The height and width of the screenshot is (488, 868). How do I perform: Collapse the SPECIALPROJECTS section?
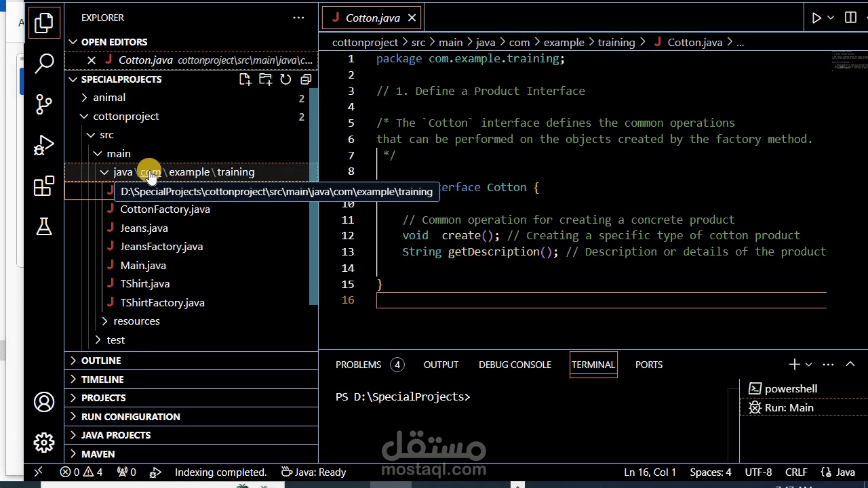(121, 79)
